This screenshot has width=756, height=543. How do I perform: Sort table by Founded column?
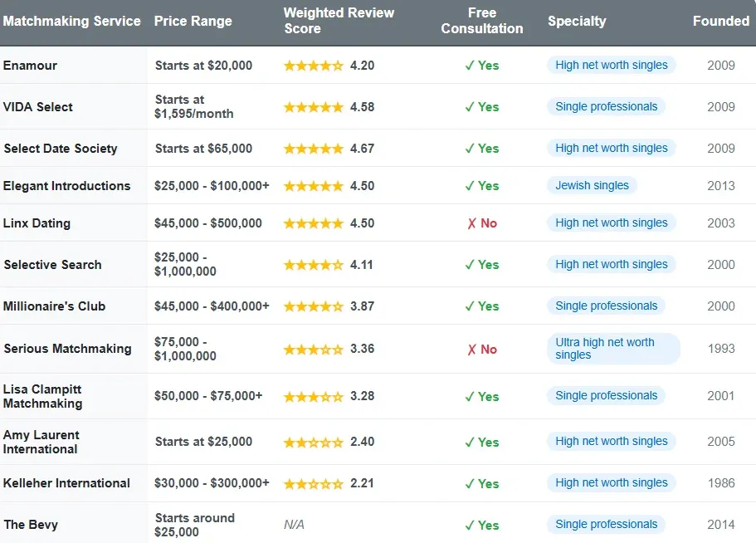[x=720, y=21]
